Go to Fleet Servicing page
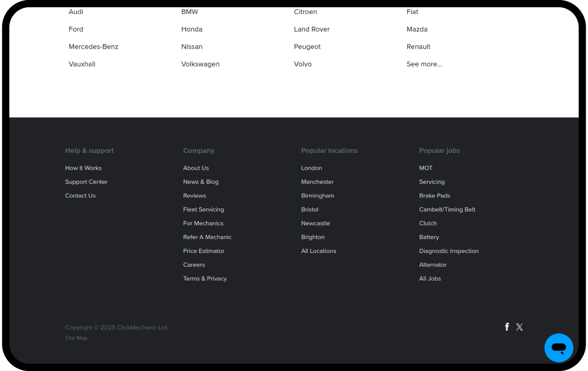The image size is (588, 371). pyautogui.click(x=204, y=209)
